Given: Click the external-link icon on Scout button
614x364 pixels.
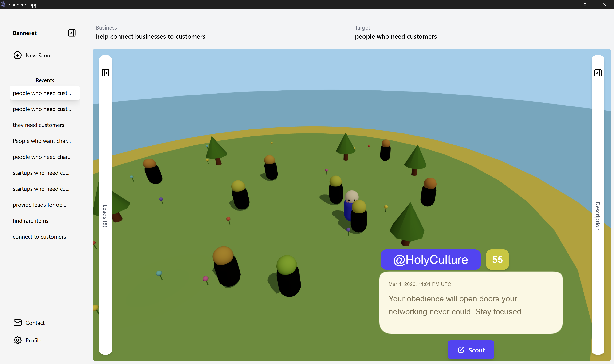Looking at the screenshot, I should tap(461, 350).
